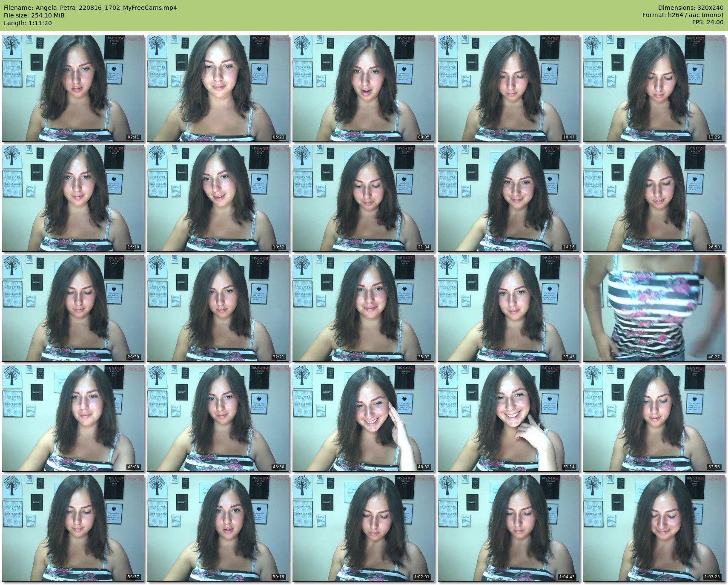Select the "Dimensions: 320x240" text
Image resolution: width=728 pixels, height=585 pixels.
691,8
